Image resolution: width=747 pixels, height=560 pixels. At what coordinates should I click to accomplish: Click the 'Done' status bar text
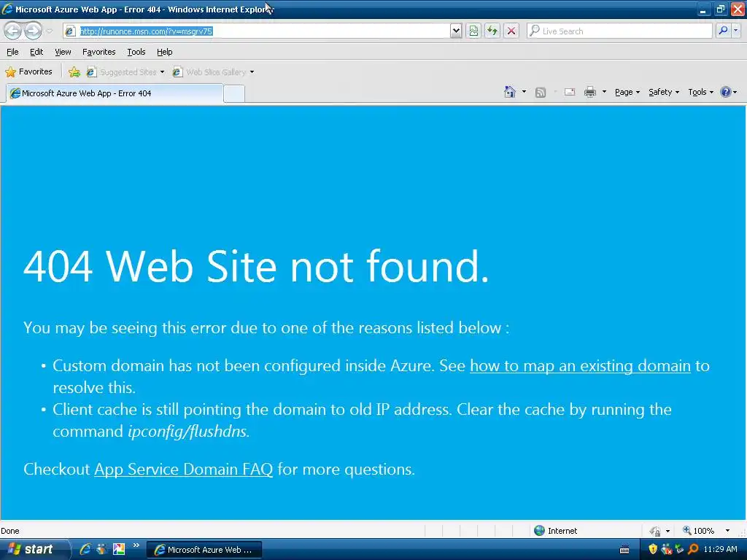tap(10, 531)
